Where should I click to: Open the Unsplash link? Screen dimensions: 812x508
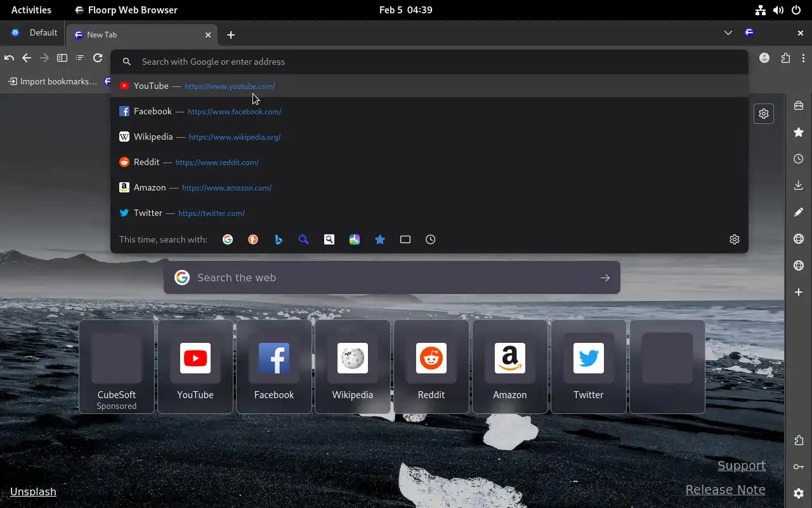click(33, 491)
